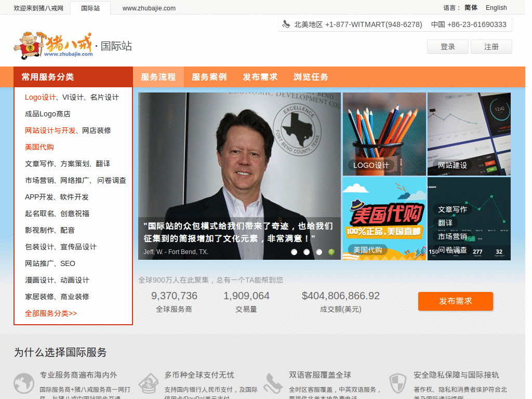Open 文章写作 category link
Screen dimensions: 532x399
tap(39, 164)
